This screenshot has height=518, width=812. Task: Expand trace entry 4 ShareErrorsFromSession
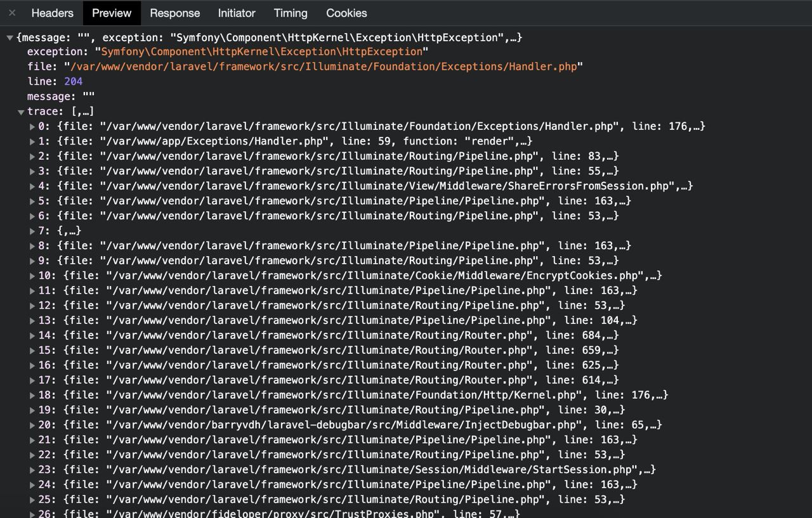[32, 186]
